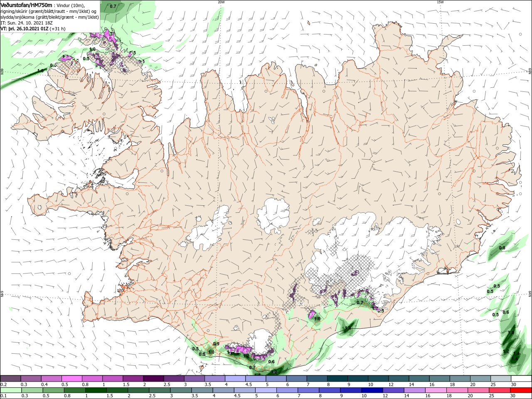Pick purple 1.5 swatch in top legend row
This screenshot has width=532, height=399.
click(x=133, y=379)
